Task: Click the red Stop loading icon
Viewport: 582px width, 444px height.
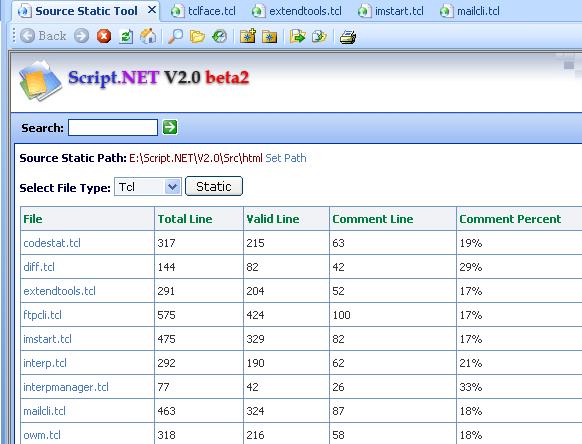Action: coord(104,36)
